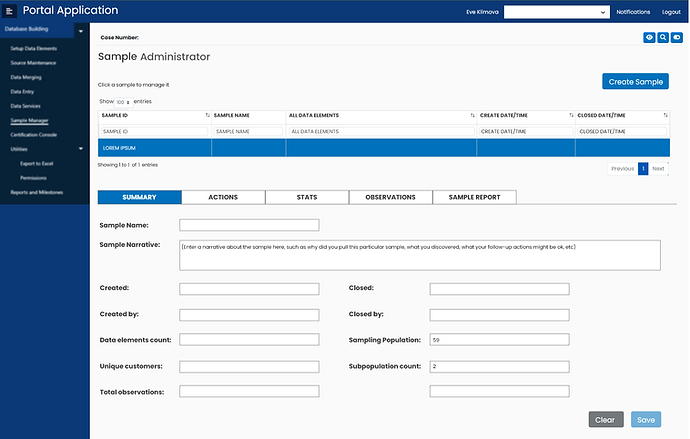The width and height of the screenshot is (690, 439).
Task: Click the Previous pagination button
Action: (623, 168)
